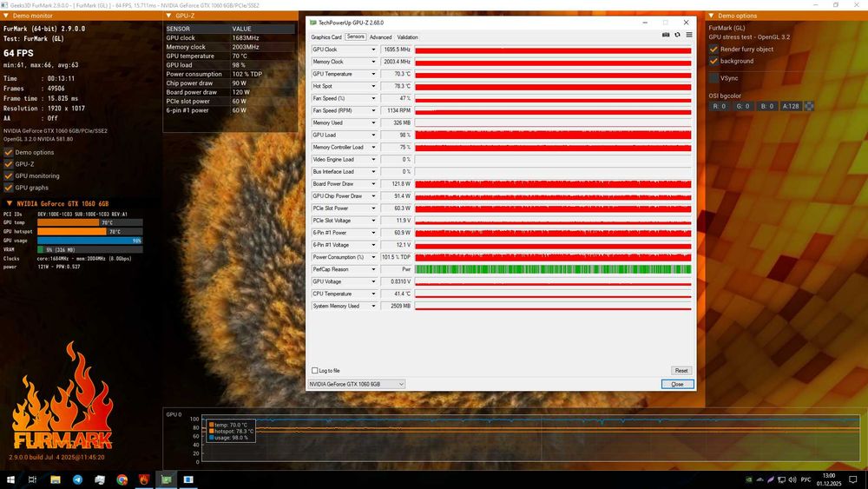Click the G: 0 color value slider
Viewport: 868px width, 489px height.
743,106
